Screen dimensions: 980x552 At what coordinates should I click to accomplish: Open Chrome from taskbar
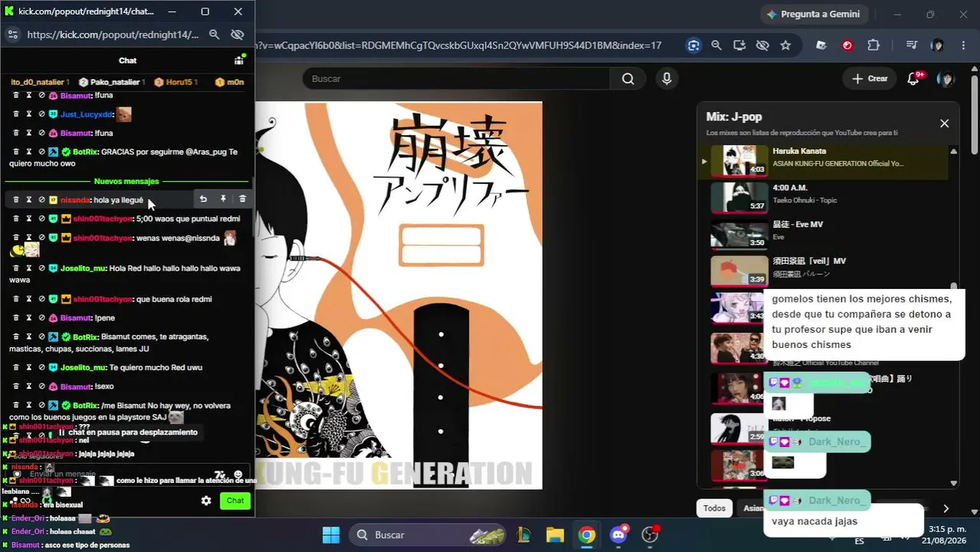[x=587, y=534]
